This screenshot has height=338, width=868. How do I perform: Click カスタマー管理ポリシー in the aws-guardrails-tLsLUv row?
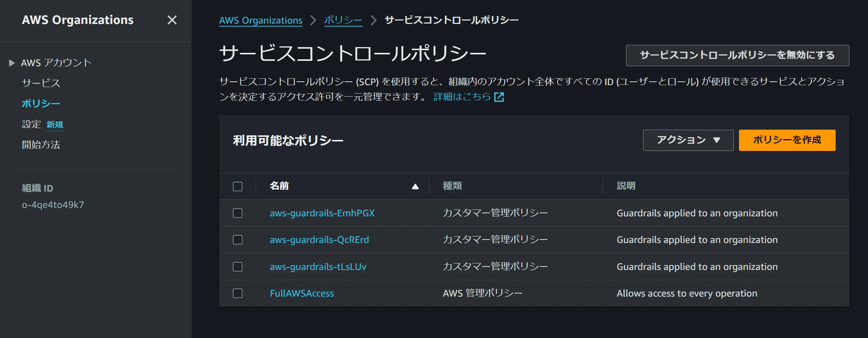(x=495, y=267)
